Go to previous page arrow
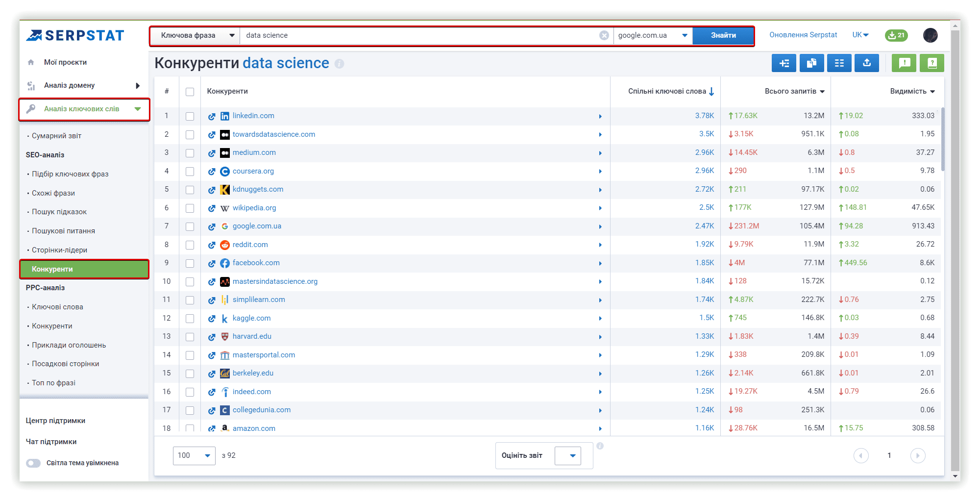 click(861, 455)
